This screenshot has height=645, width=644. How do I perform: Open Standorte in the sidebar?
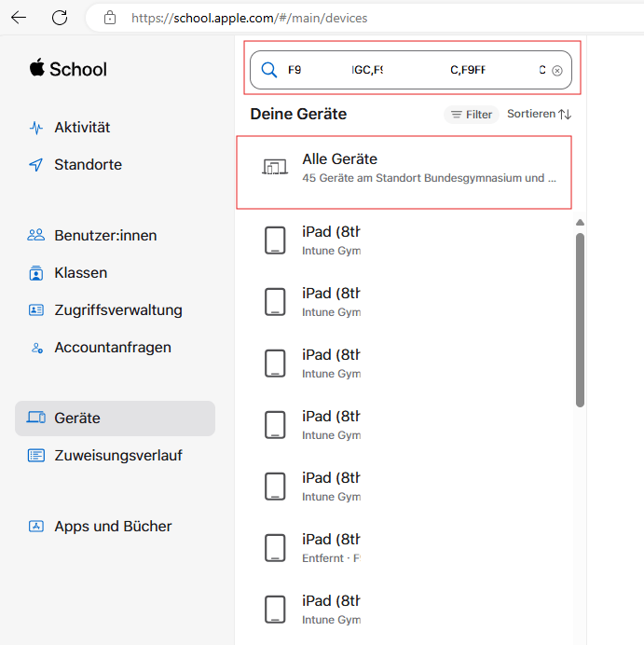pos(88,165)
